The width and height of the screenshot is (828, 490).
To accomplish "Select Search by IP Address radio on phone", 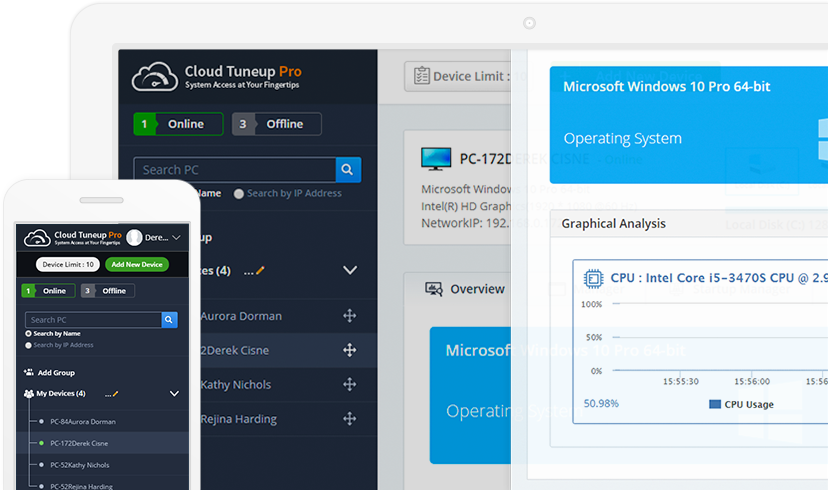I will 29,345.
